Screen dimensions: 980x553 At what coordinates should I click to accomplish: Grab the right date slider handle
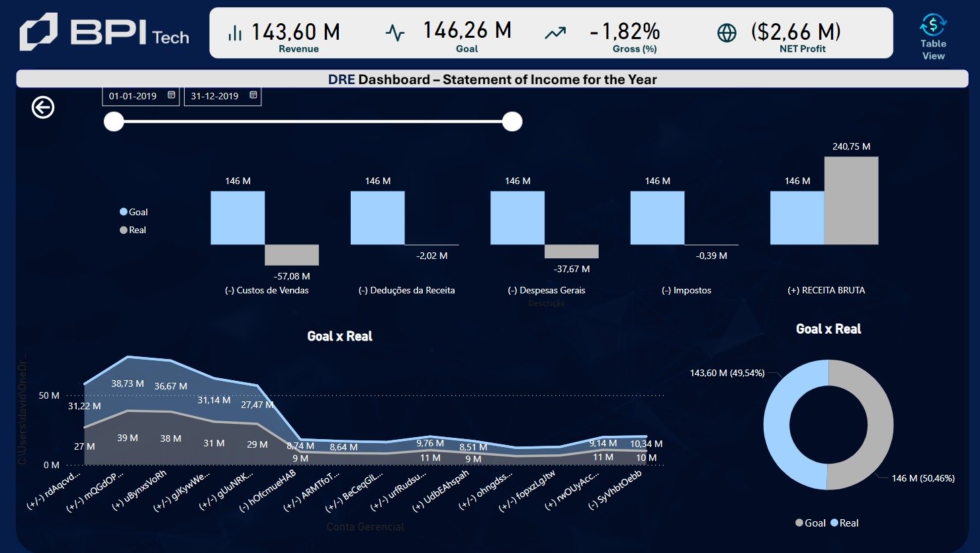point(512,122)
